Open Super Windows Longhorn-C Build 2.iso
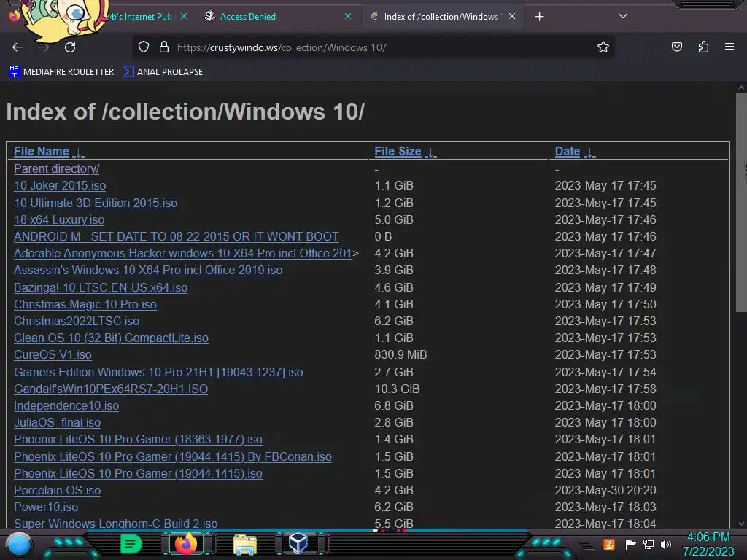Viewport: 747px width, 560px height. (x=116, y=524)
